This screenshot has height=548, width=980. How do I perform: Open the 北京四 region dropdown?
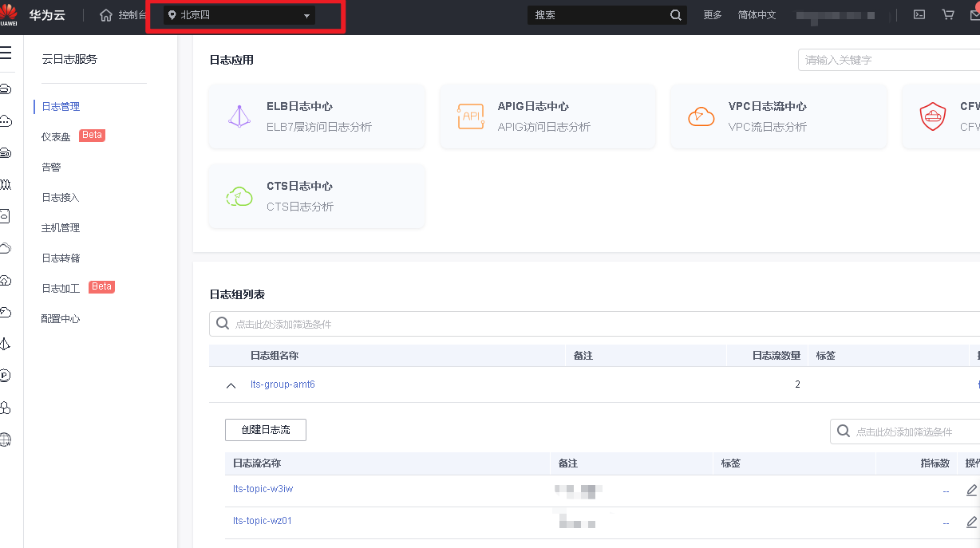point(239,15)
